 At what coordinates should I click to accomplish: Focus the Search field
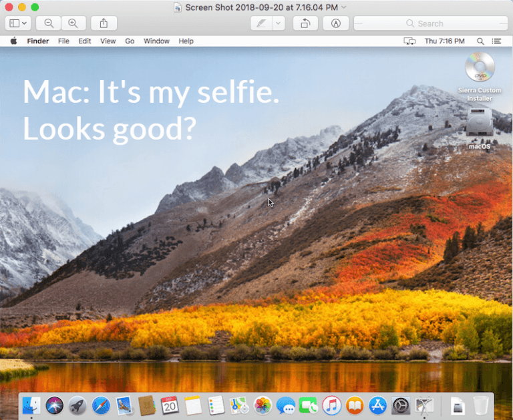point(431,23)
